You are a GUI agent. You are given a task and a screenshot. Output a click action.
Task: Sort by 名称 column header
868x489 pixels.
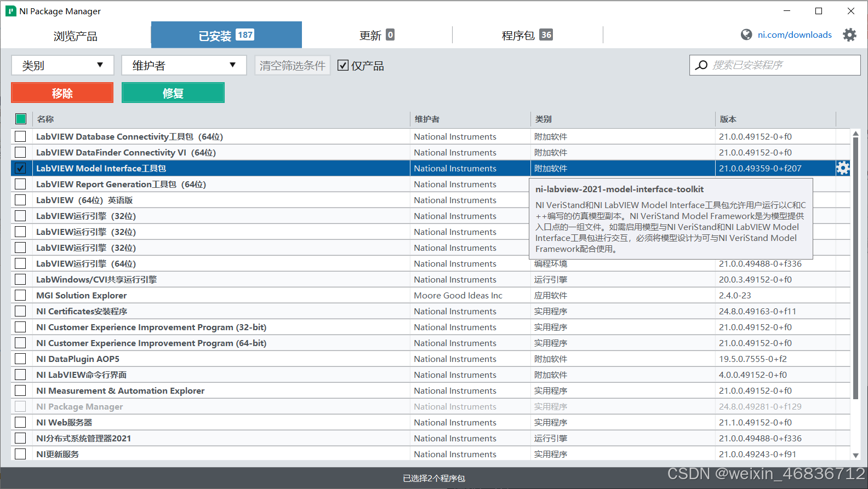click(x=221, y=119)
